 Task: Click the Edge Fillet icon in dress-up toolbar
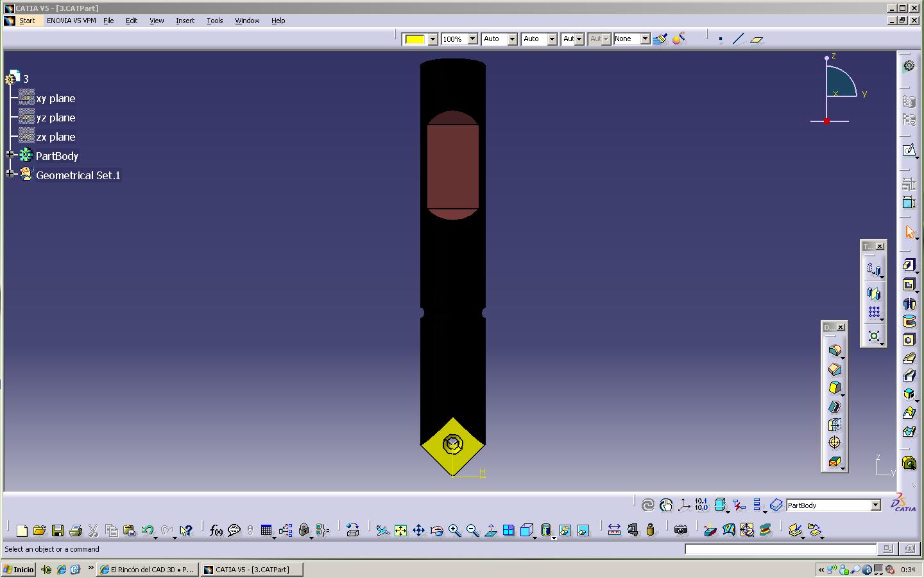(834, 351)
